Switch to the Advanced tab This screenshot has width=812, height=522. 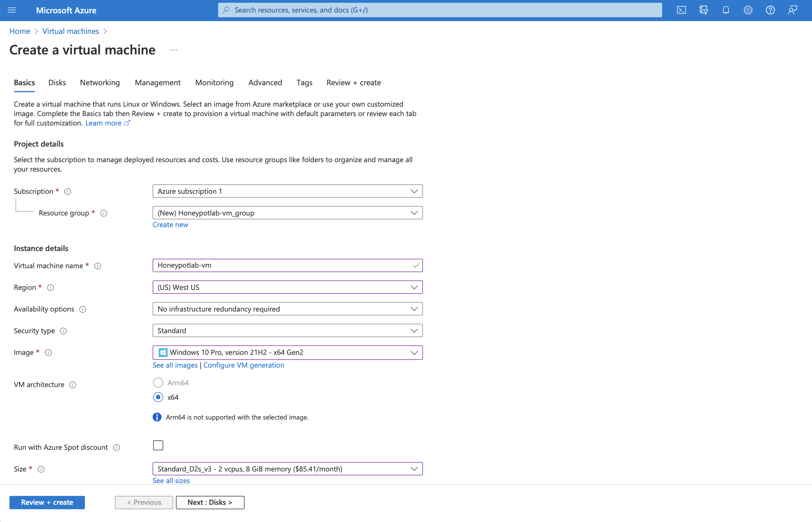[x=265, y=83]
